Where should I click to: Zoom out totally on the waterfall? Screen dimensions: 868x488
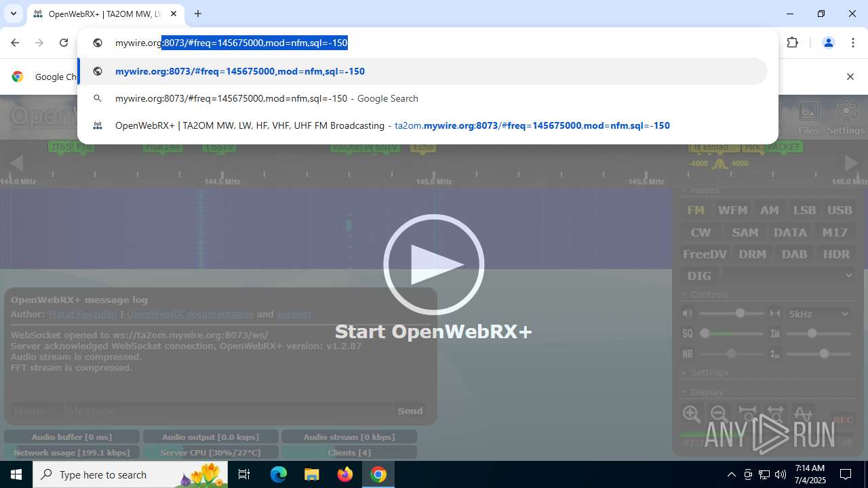pyautogui.click(x=774, y=414)
